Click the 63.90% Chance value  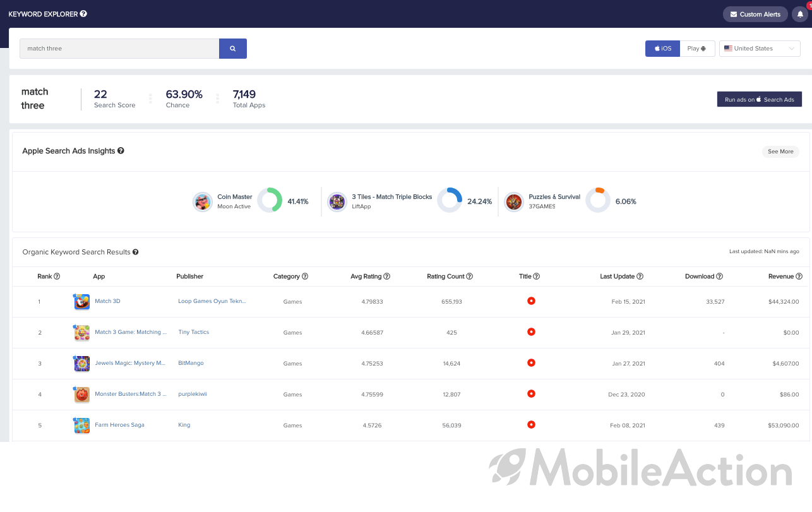(x=184, y=94)
